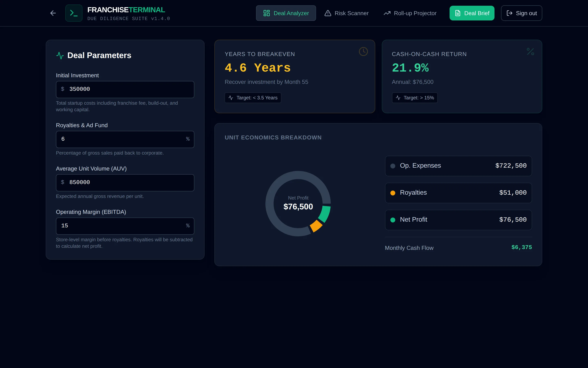Image resolution: width=588 pixels, height=368 pixels.
Task: Click the terminal prompt logo icon
Action: click(x=74, y=13)
